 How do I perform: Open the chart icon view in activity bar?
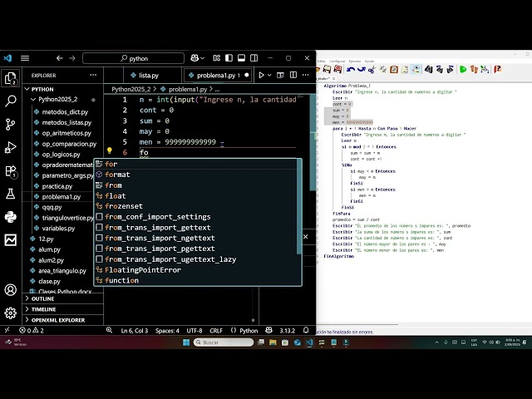(11, 240)
